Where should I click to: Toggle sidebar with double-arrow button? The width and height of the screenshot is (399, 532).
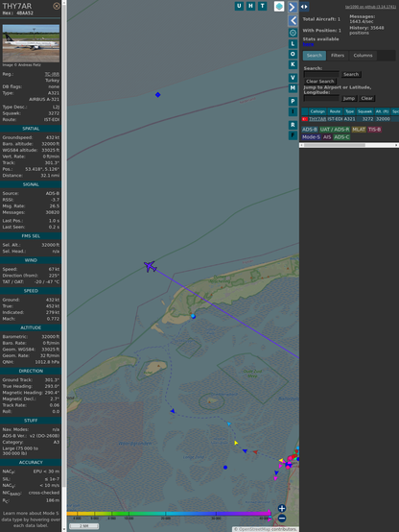[x=304, y=7]
